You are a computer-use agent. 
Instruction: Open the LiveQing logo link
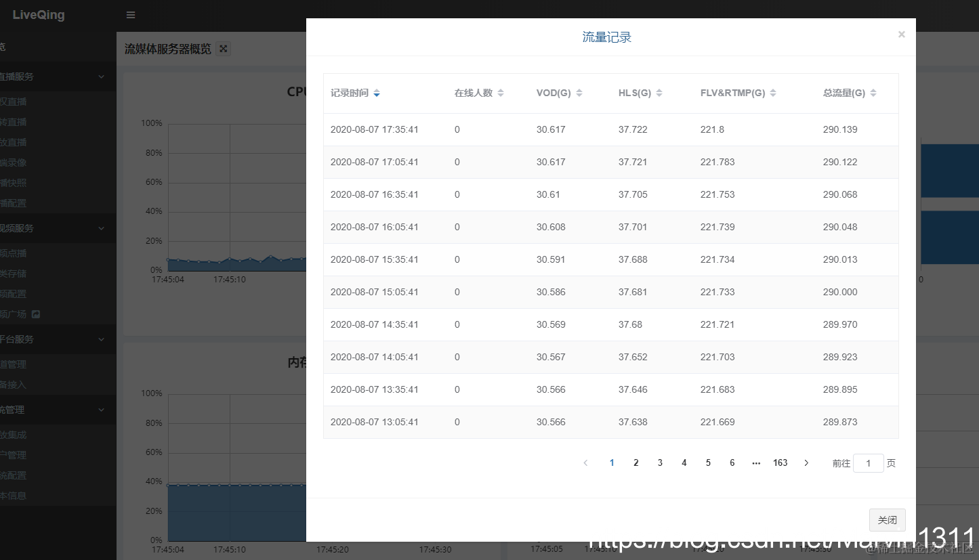coord(39,15)
